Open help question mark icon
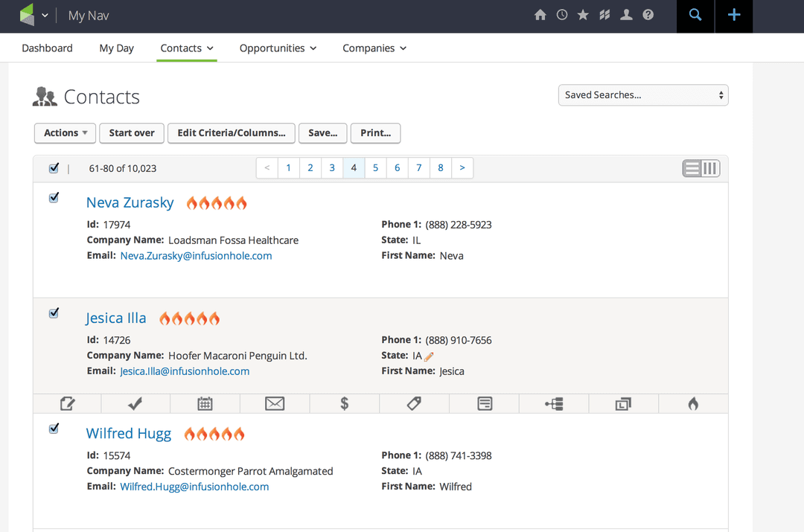This screenshot has width=804, height=532. [x=648, y=15]
